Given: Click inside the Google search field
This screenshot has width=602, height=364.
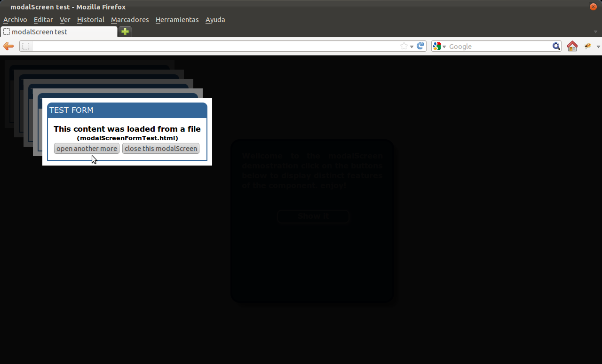Looking at the screenshot, I should pyautogui.click(x=499, y=46).
